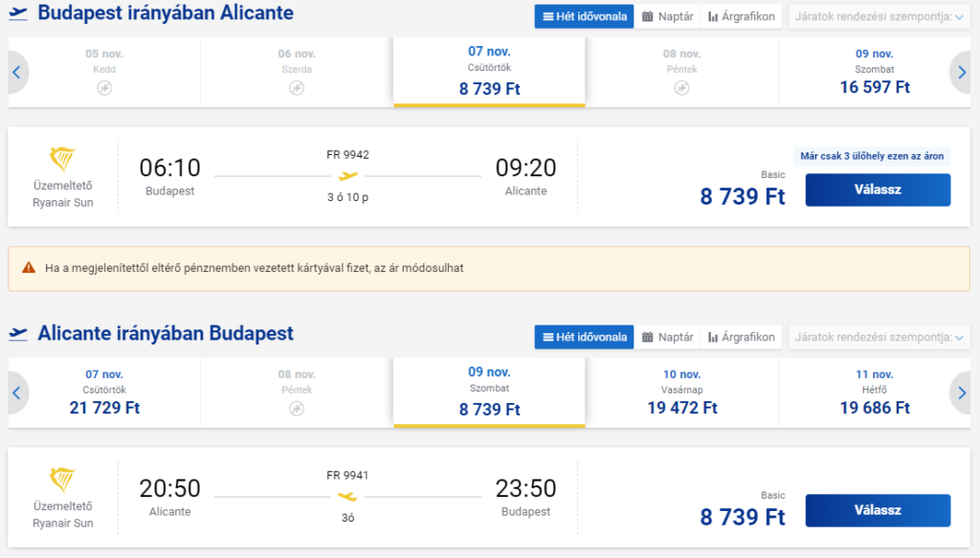Click the warning triangle in currency notice
980x558 pixels.
click(x=29, y=268)
